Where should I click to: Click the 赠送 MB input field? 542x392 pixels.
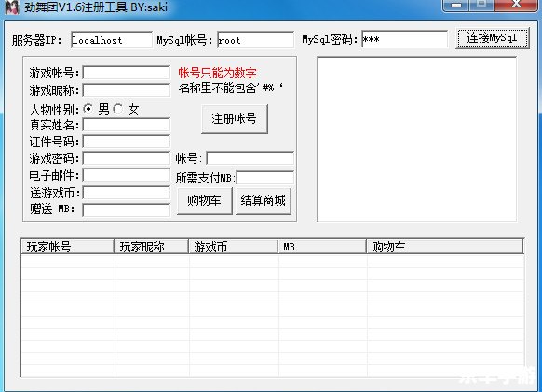click(x=126, y=210)
